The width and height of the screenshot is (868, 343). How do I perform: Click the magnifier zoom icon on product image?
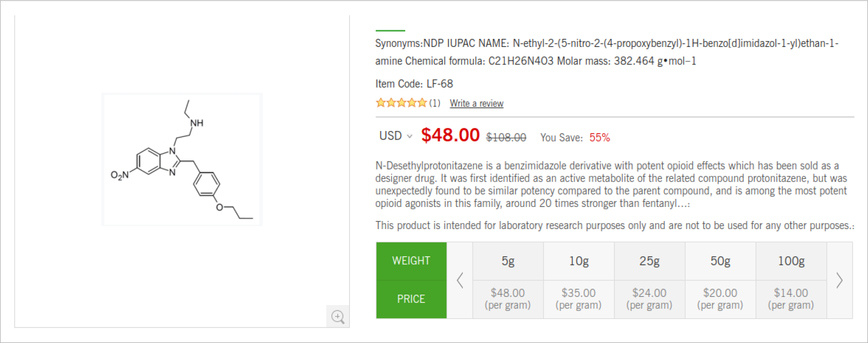pyautogui.click(x=338, y=316)
